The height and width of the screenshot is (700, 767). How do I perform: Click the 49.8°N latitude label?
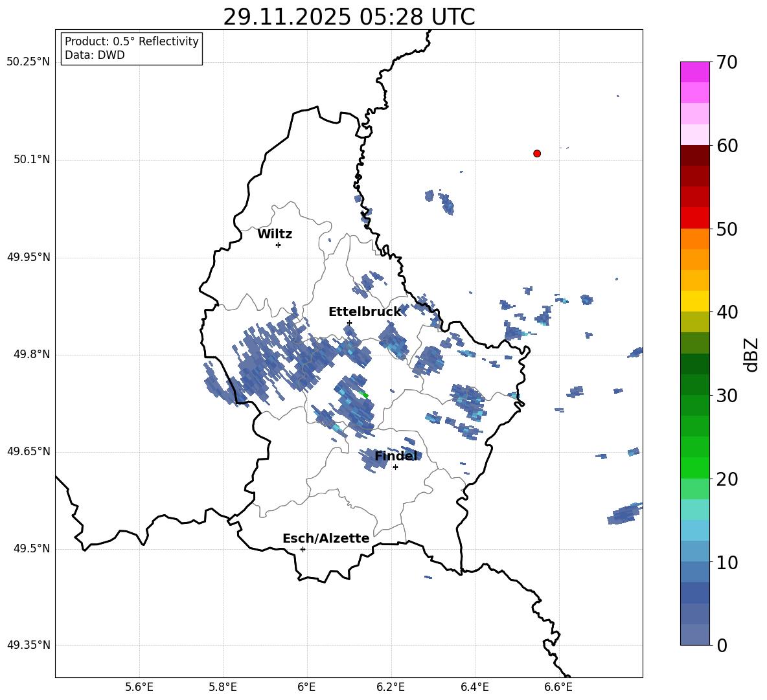(x=31, y=354)
